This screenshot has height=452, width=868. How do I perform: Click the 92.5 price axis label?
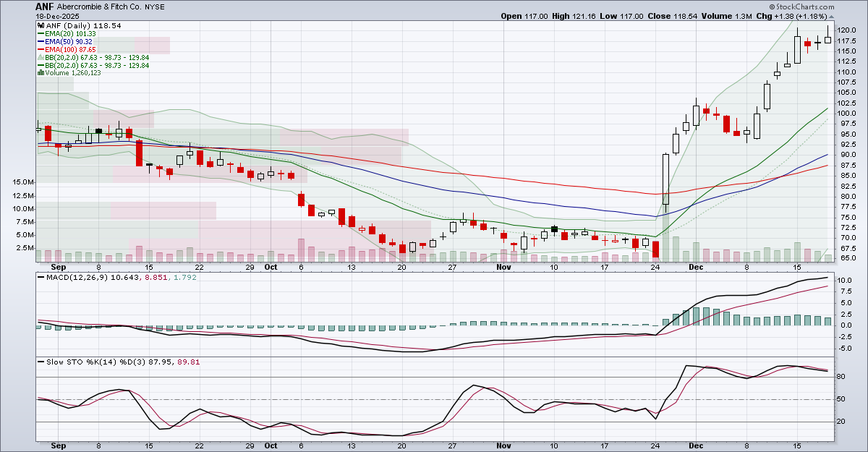846,145
